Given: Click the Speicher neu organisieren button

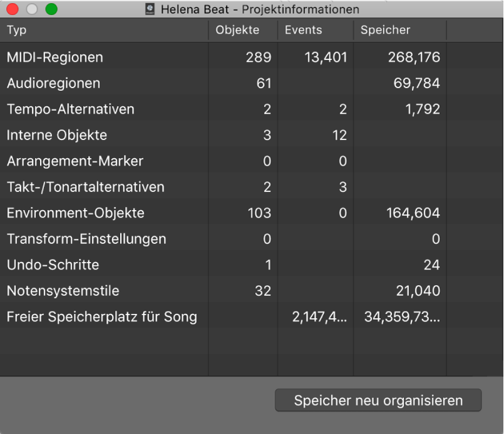Looking at the screenshot, I should (x=378, y=400).
